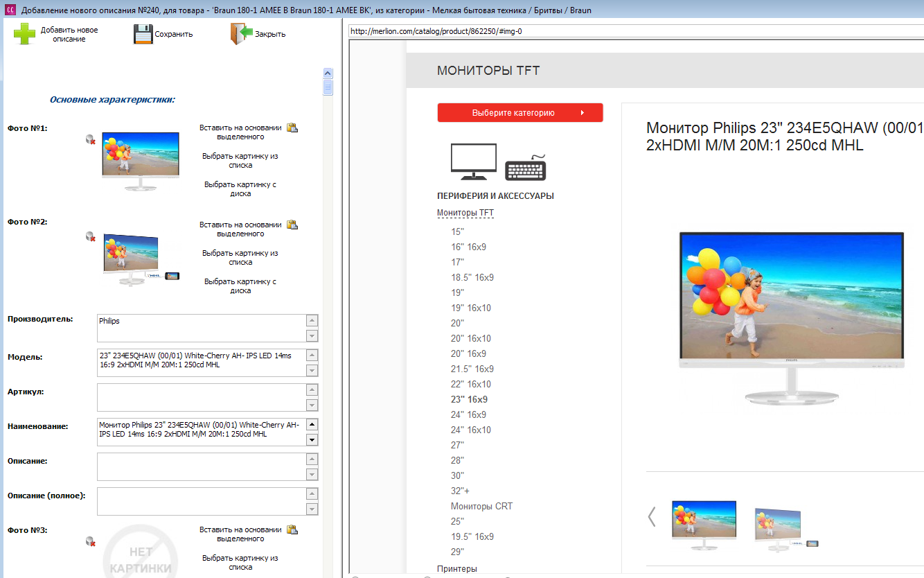Open the Мониторы CRT category link
924x578 pixels.
click(x=482, y=506)
